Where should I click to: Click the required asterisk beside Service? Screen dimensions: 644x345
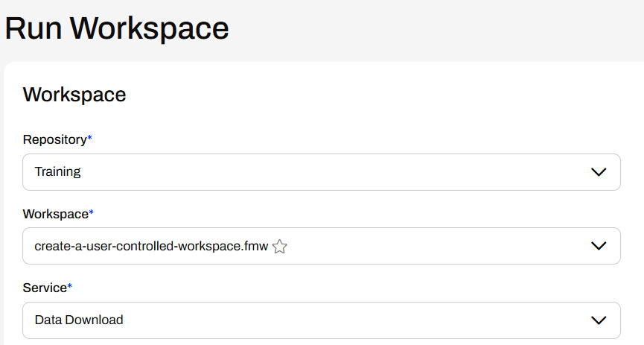coord(70,286)
